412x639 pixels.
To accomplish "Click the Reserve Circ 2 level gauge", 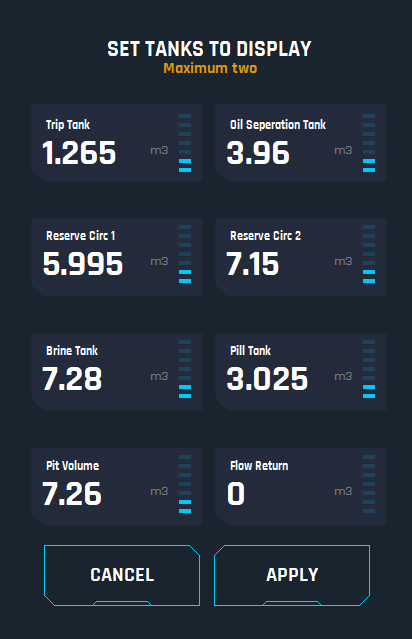I will pos(369,254).
